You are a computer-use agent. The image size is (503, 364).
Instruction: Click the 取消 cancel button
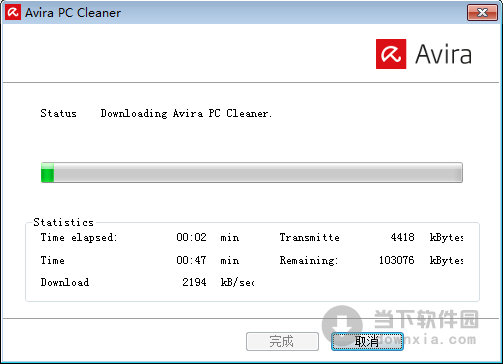click(x=367, y=341)
